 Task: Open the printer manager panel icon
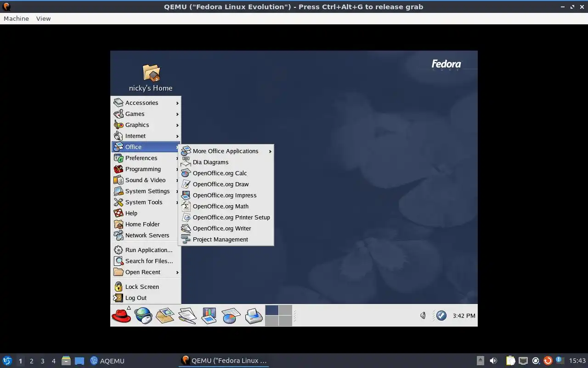click(x=253, y=316)
